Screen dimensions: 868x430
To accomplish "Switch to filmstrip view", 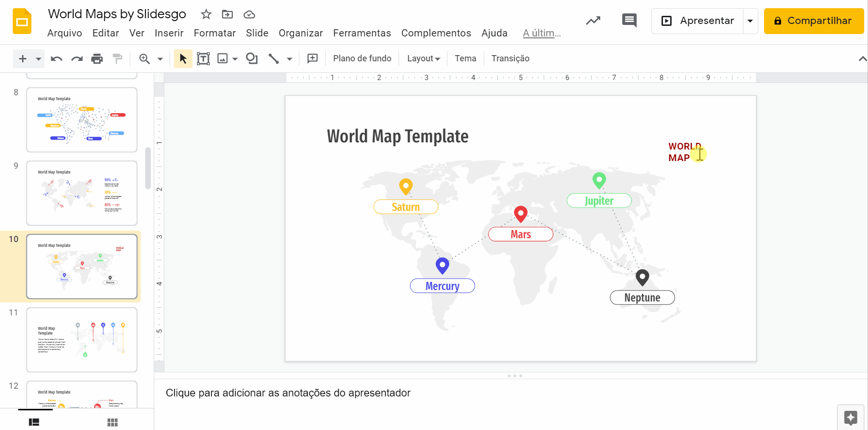I will [34, 422].
